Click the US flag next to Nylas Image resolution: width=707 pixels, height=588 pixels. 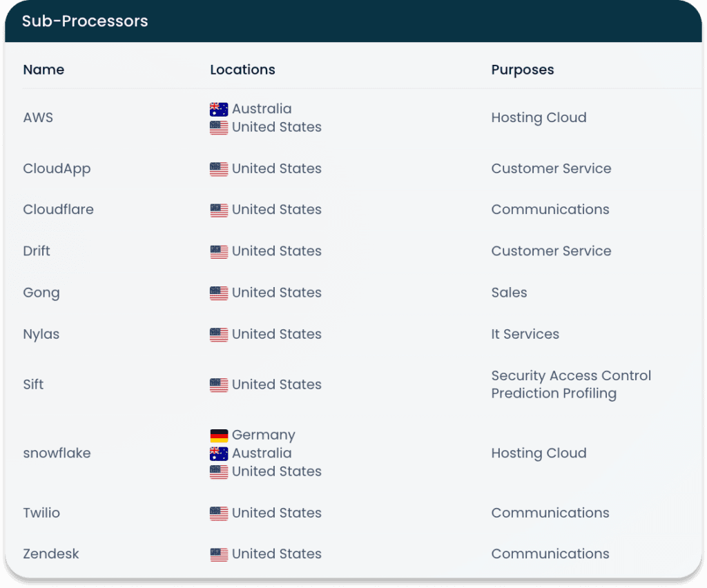coord(218,334)
